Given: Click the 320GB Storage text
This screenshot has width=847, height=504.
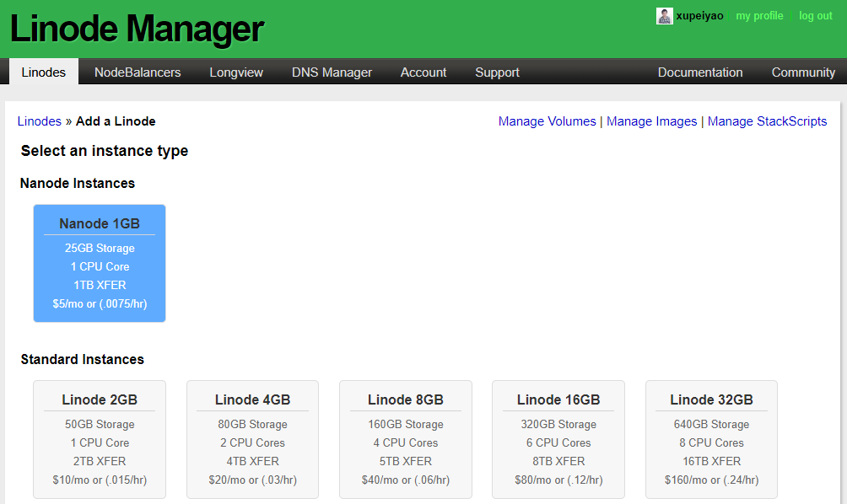Looking at the screenshot, I should tap(558, 424).
